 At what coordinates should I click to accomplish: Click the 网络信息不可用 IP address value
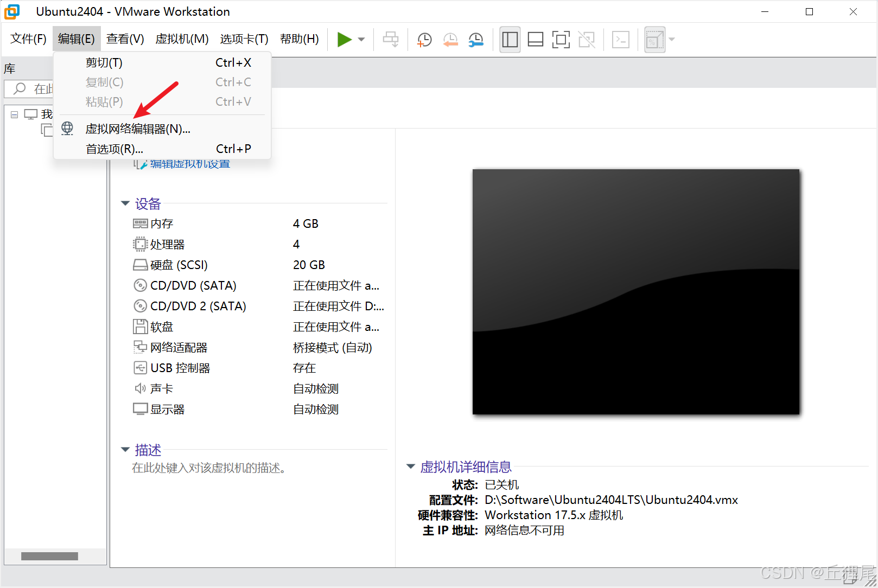tap(524, 530)
